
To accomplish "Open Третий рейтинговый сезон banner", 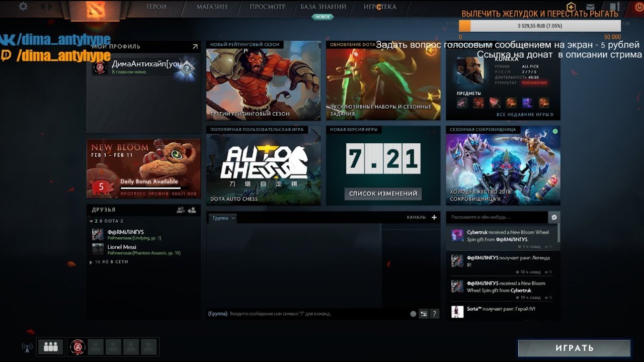I will (x=263, y=80).
